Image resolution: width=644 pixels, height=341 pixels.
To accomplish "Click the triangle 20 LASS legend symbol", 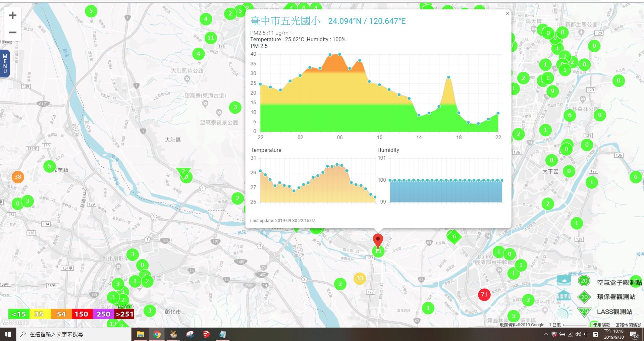I will pyautogui.click(x=584, y=312).
